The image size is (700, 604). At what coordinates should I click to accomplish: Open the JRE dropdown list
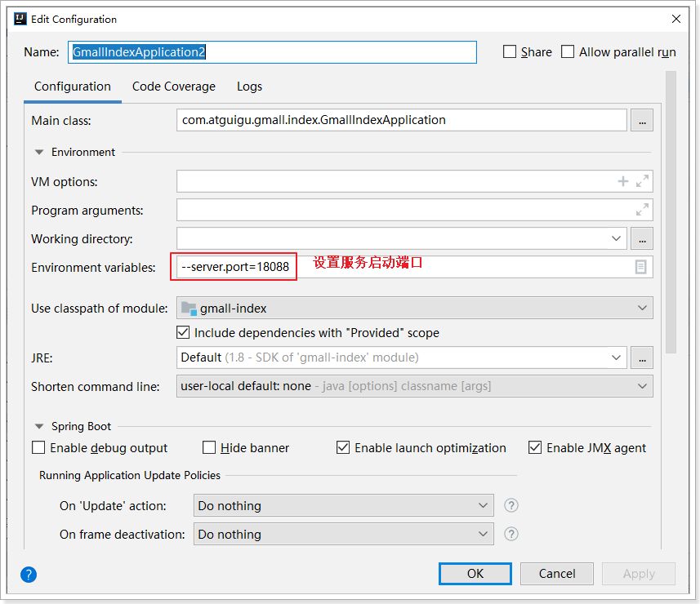tap(616, 358)
